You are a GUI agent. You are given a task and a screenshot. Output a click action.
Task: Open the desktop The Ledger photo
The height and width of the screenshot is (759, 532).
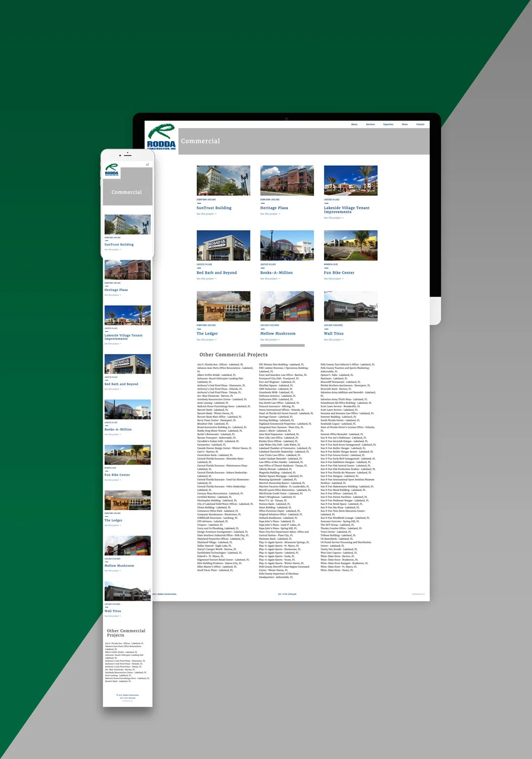224,306
